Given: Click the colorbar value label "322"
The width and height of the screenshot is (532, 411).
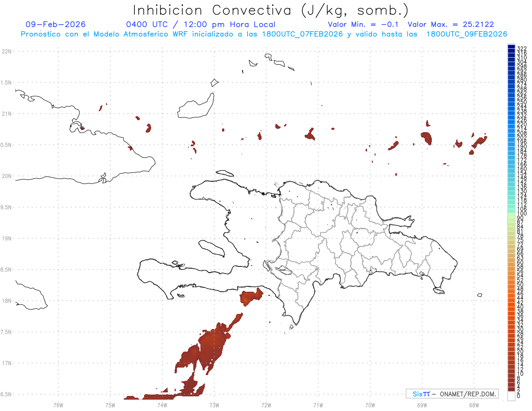Looking at the screenshot, I should [x=522, y=48].
